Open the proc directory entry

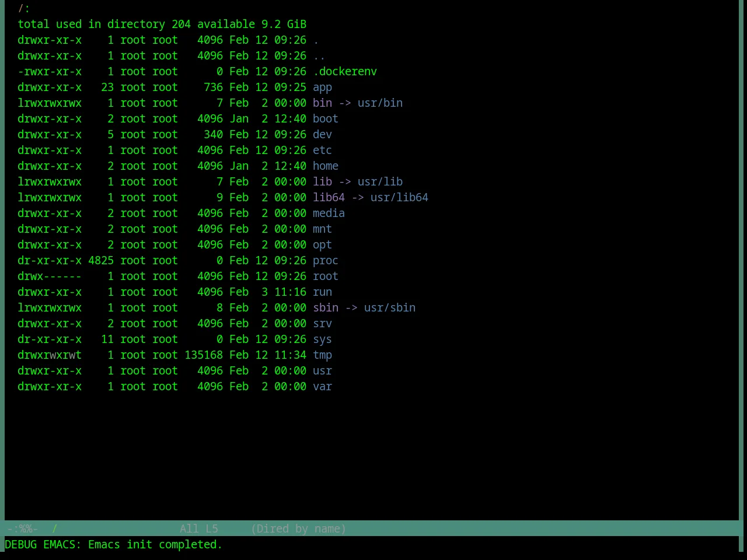tap(326, 261)
